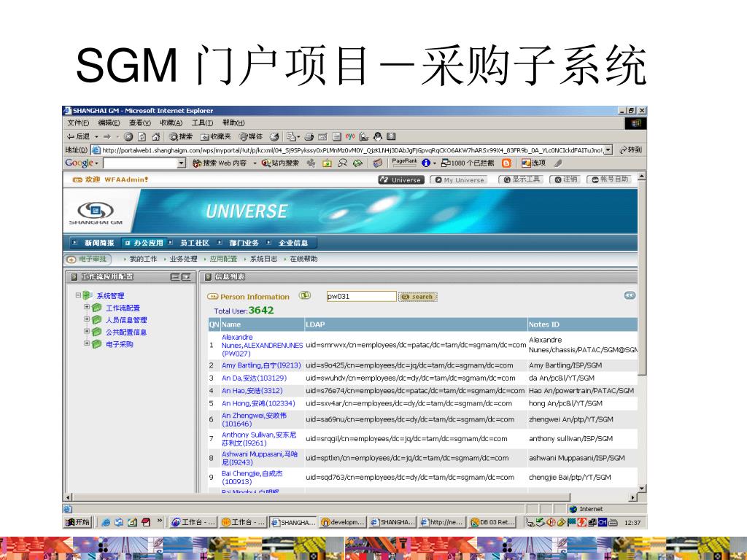
Task: Open the address bar dropdown arrow
Action: (x=608, y=150)
